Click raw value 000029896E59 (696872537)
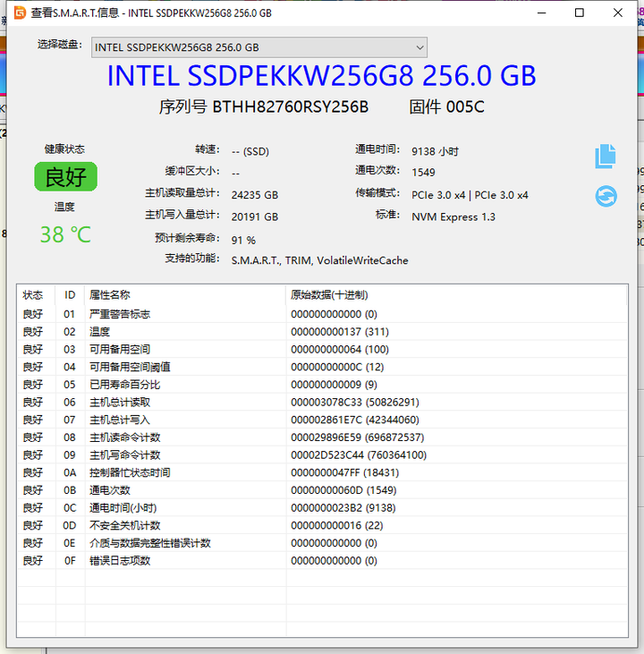Screen dimensions: 644x654 (358, 437)
